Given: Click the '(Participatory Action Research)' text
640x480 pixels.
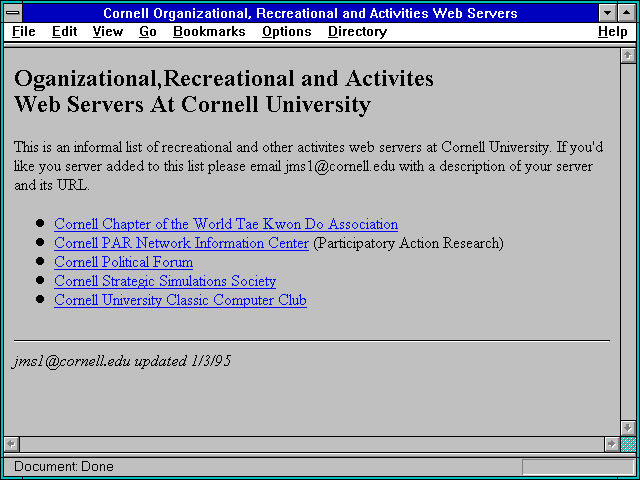Looking at the screenshot, I should coord(408,243).
